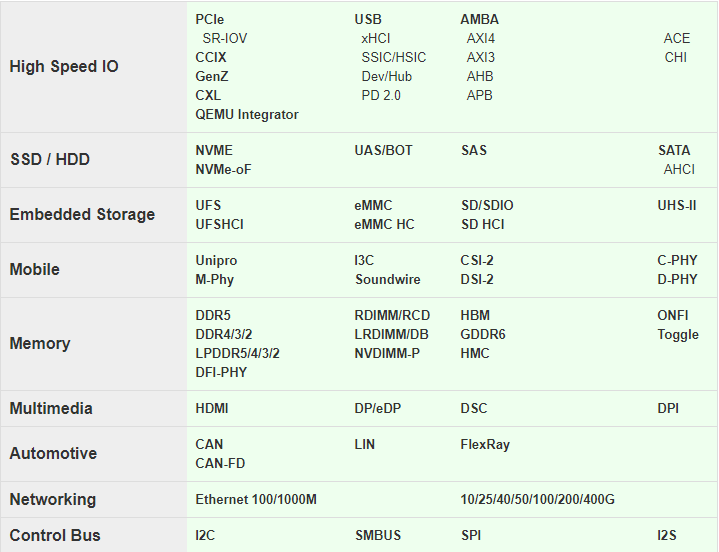
Task: Open the USB link
Action: (x=368, y=19)
